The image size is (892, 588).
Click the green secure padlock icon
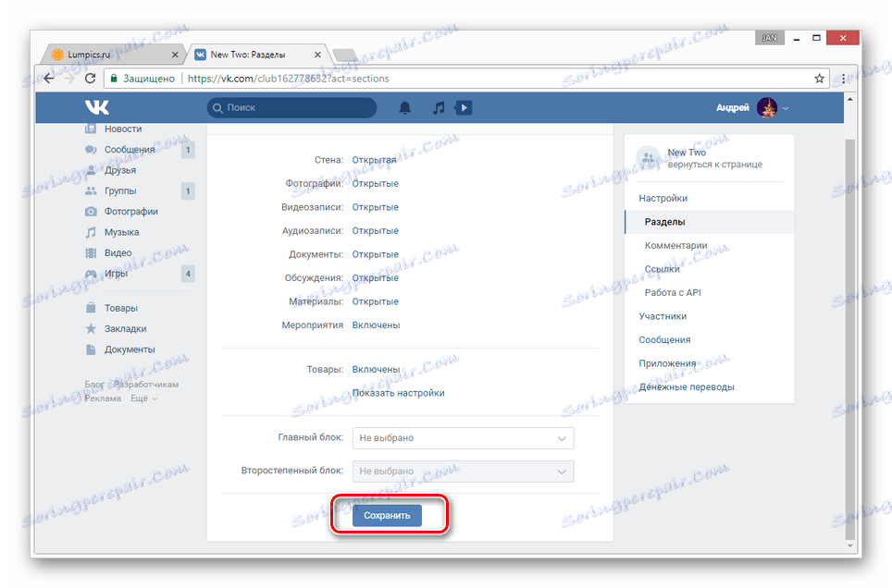pyautogui.click(x=114, y=79)
